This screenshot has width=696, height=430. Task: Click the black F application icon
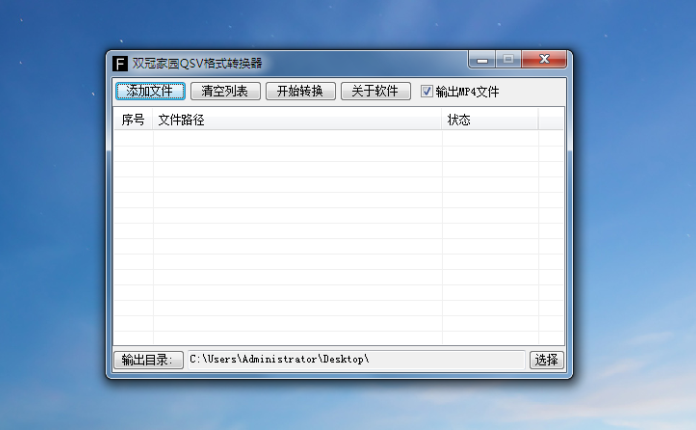point(120,63)
